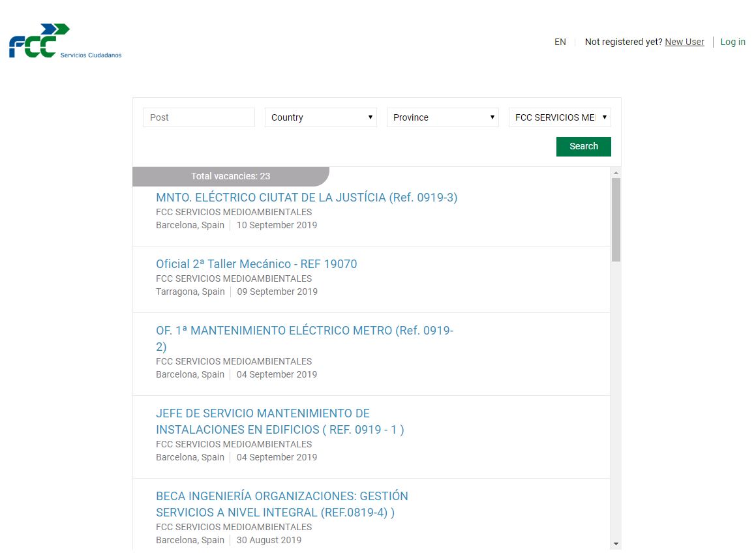Select the EN language option
The image size is (756, 553).
pyautogui.click(x=560, y=42)
